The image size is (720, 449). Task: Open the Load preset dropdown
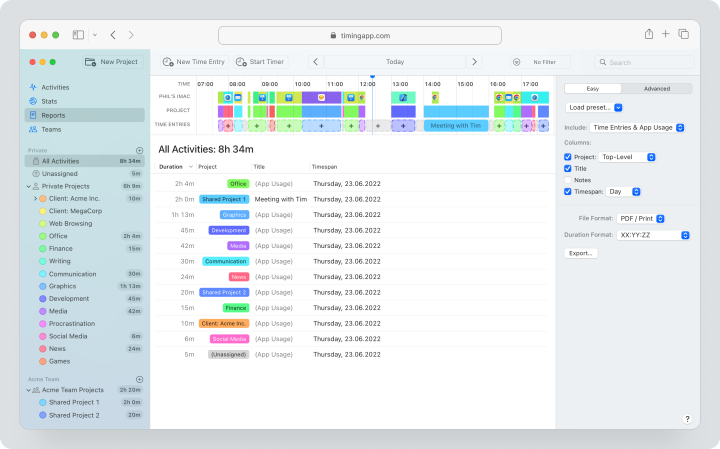pos(594,107)
